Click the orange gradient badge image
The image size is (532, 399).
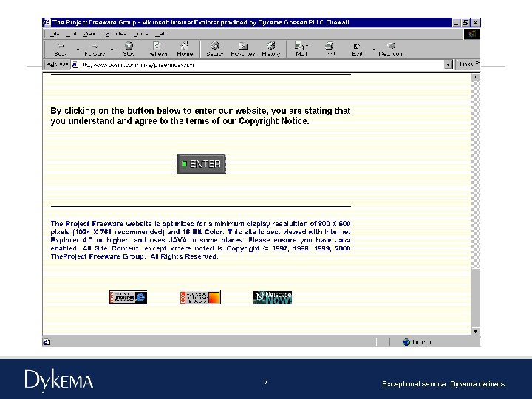pos(200,297)
